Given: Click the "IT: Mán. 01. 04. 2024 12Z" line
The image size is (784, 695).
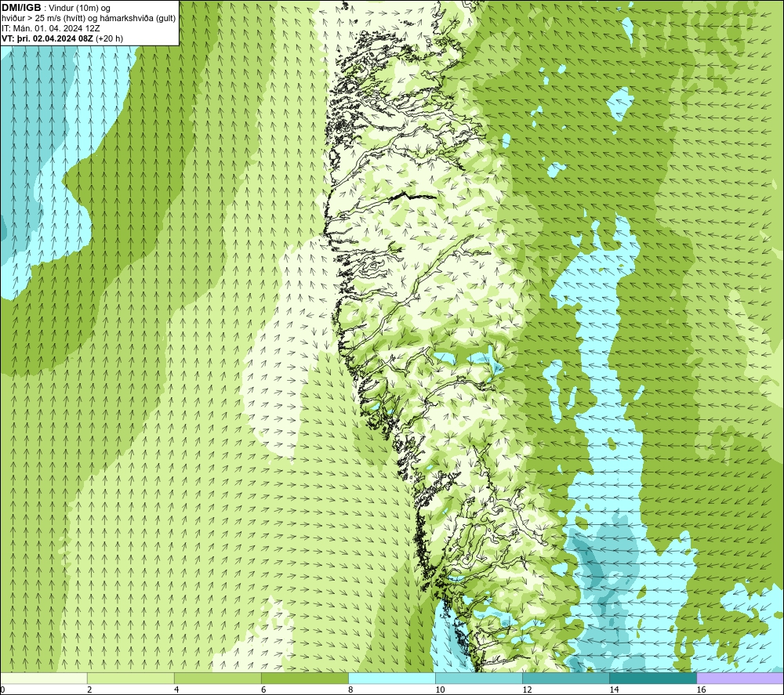Looking at the screenshot, I should (x=50, y=28).
